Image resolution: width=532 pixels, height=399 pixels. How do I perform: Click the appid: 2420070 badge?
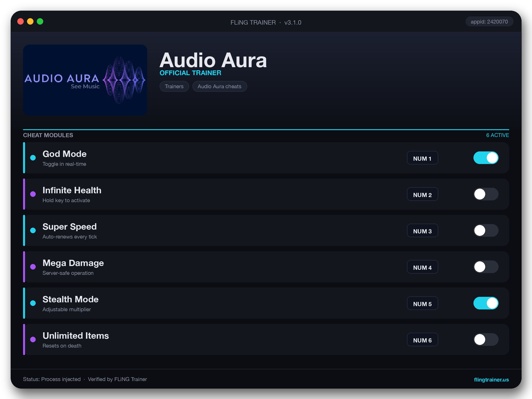click(x=489, y=22)
